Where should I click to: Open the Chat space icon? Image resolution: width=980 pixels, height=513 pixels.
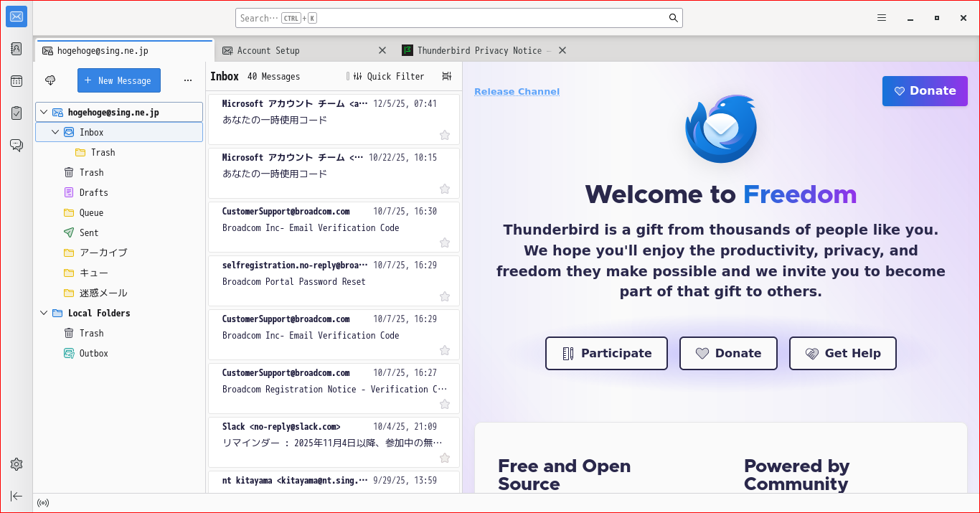(17, 145)
